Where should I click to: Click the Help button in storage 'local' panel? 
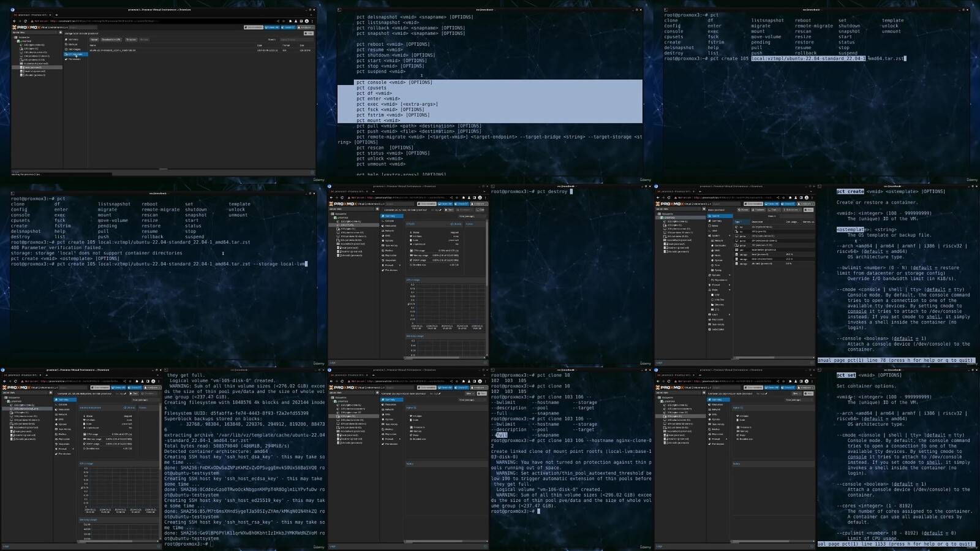(x=309, y=33)
